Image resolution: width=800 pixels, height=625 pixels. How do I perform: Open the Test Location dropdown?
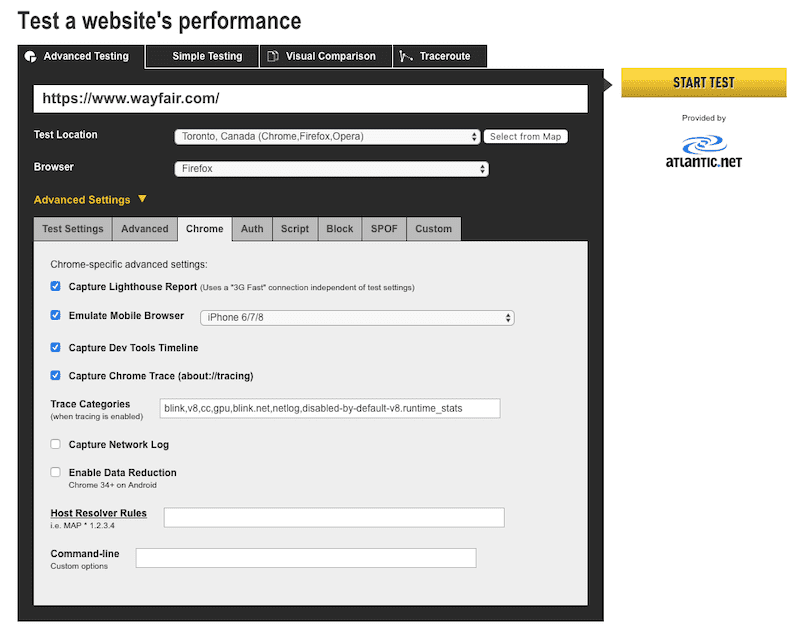[327, 136]
